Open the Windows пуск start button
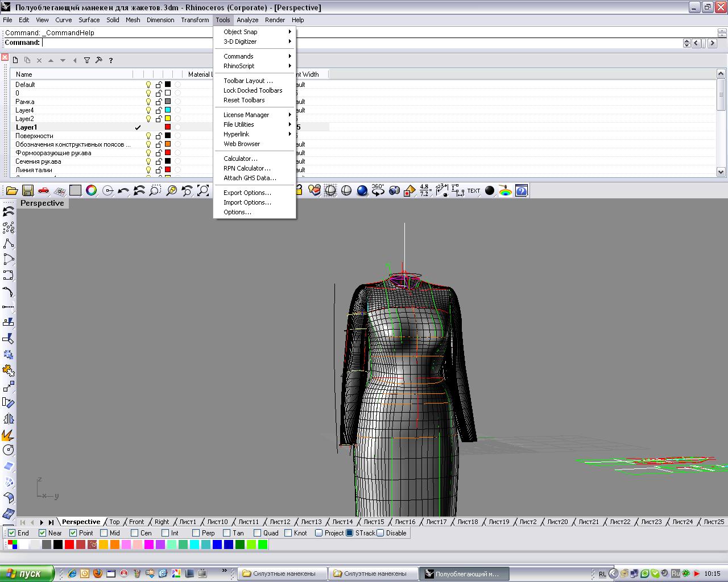The width and height of the screenshot is (728, 582). pos(27,573)
